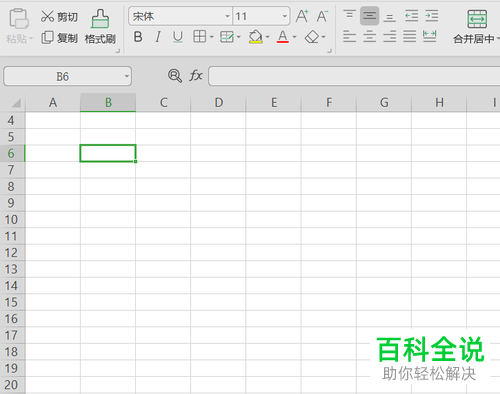Select row 10 header
The image size is (500, 394).
pos(12,220)
